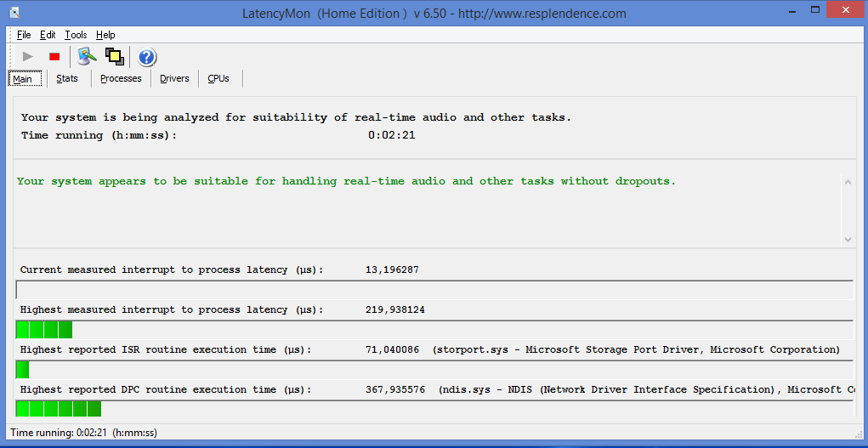Maximize the LatencyMon window

point(809,10)
